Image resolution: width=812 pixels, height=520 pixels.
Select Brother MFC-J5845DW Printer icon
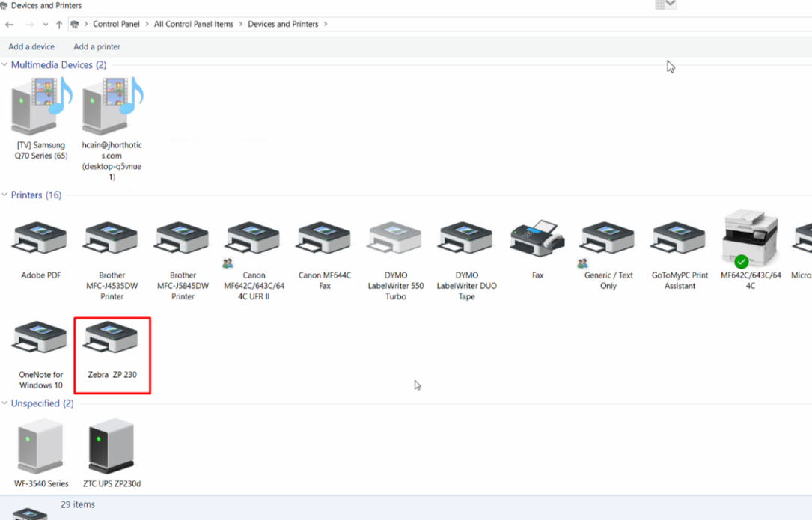click(x=183, y=260)
